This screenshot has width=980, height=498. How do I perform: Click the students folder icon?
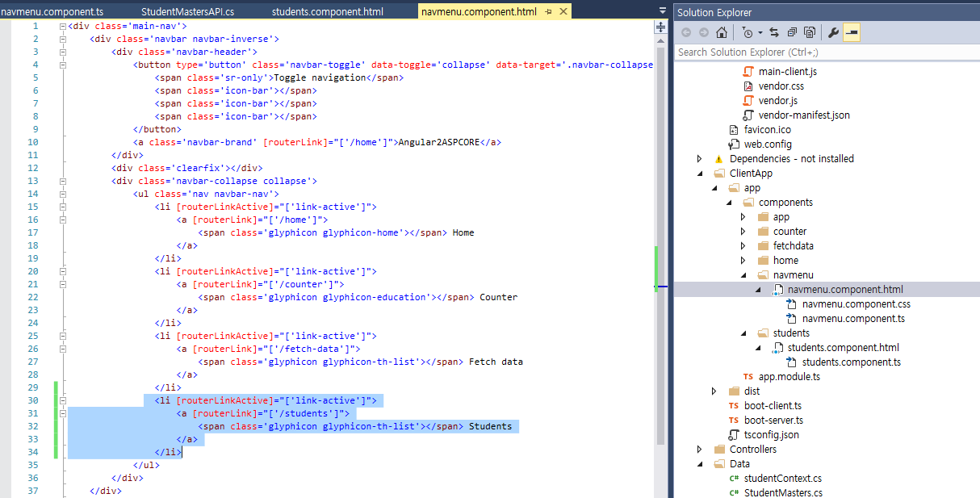763,333
